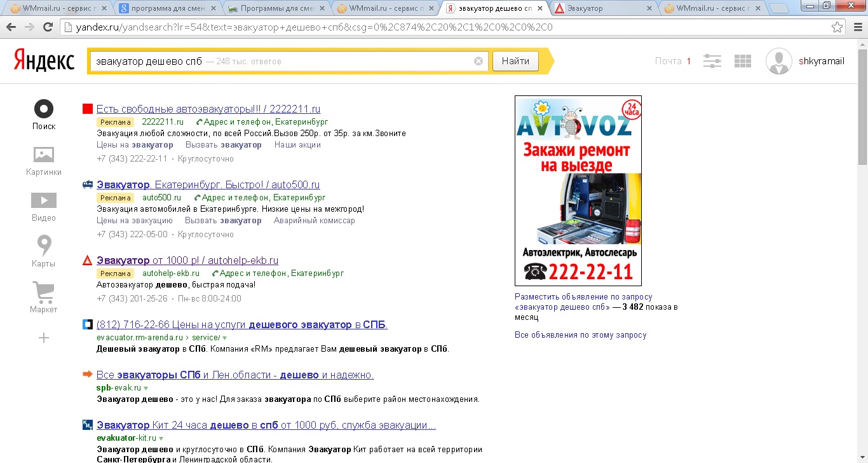Switch to the Эвакуатор tab
Screen dimensions: 868x463
tap(603, 8)
